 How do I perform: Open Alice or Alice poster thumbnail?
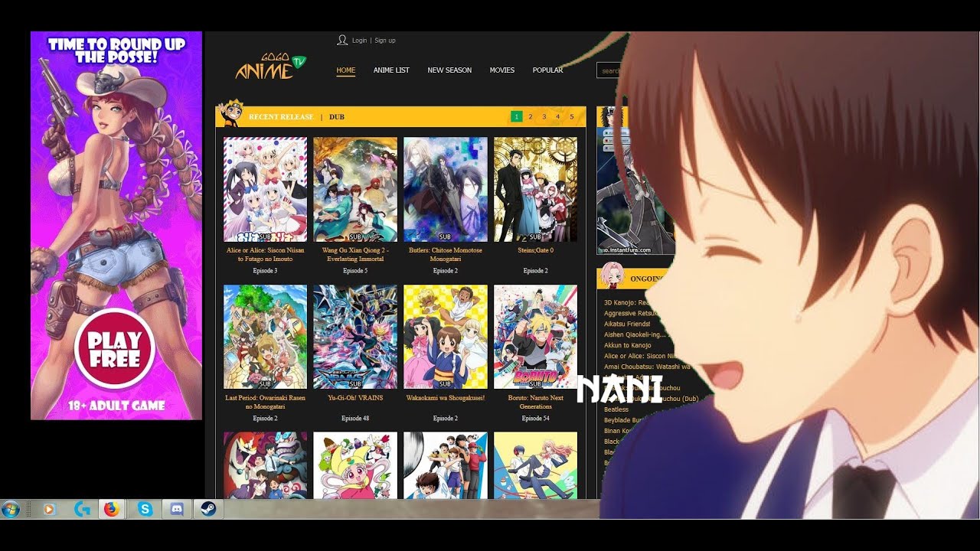coord(265,189)
